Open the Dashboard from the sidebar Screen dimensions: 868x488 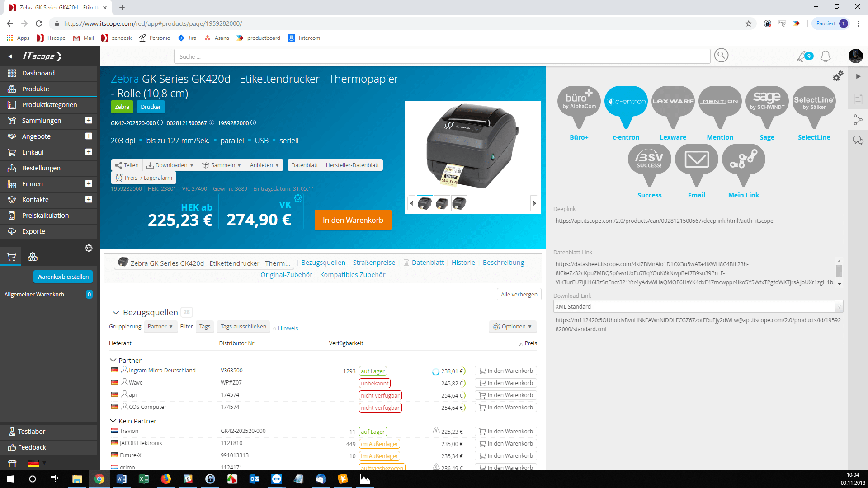38,73
